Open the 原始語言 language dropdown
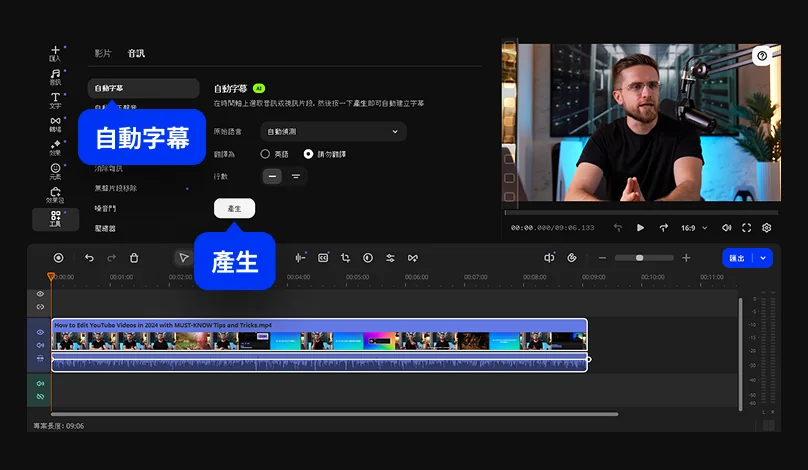Image resolution: width=808 pixels, height=470 pixels. click(333, 131)
